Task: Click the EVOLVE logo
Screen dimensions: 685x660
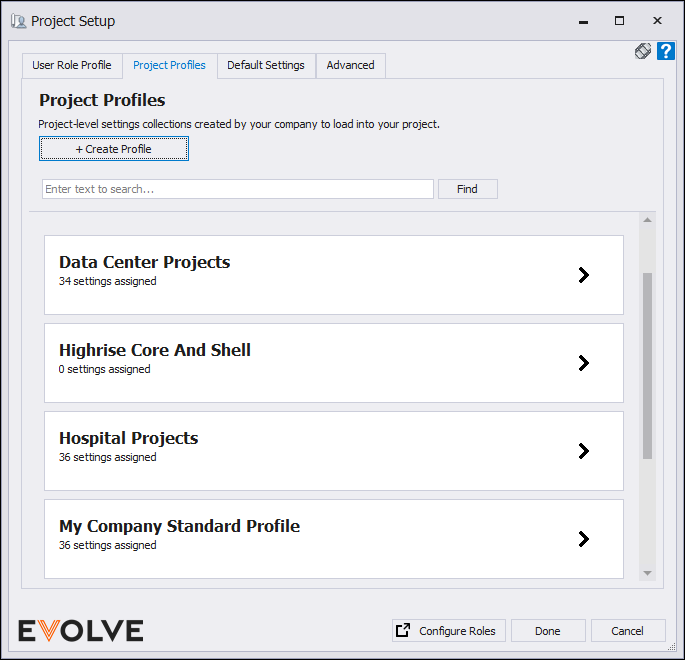Action: coord(81,630)
